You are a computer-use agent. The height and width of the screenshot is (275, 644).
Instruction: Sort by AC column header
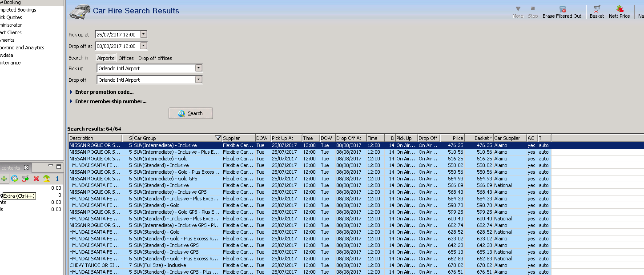[x=532, y=138]
